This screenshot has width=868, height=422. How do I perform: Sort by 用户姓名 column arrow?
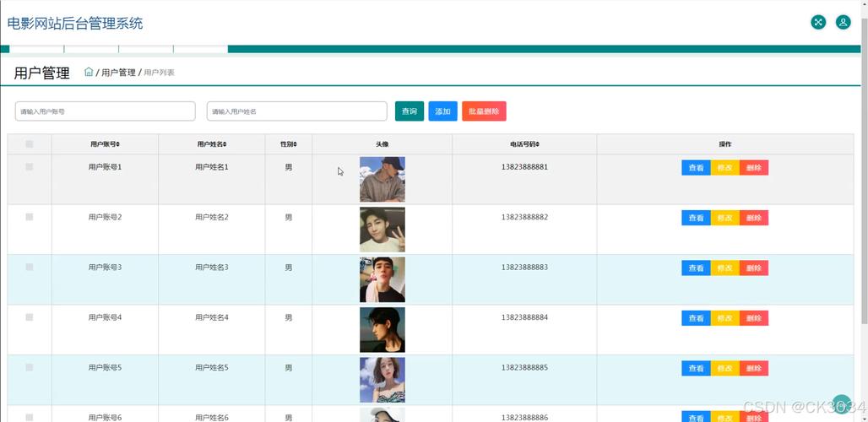coord(225,144)
